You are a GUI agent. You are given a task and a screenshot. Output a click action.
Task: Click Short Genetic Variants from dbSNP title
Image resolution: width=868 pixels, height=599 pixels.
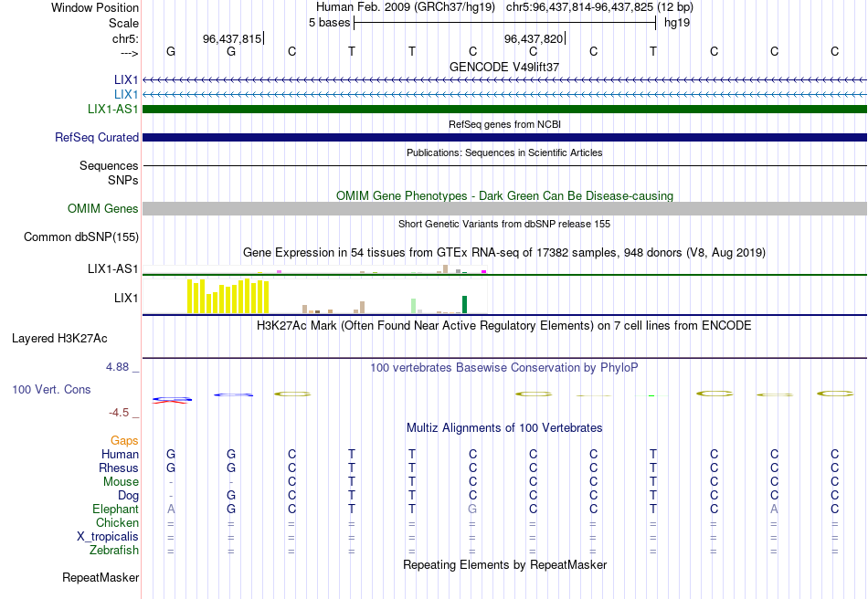pyautogui.click(x=504, y=224)
